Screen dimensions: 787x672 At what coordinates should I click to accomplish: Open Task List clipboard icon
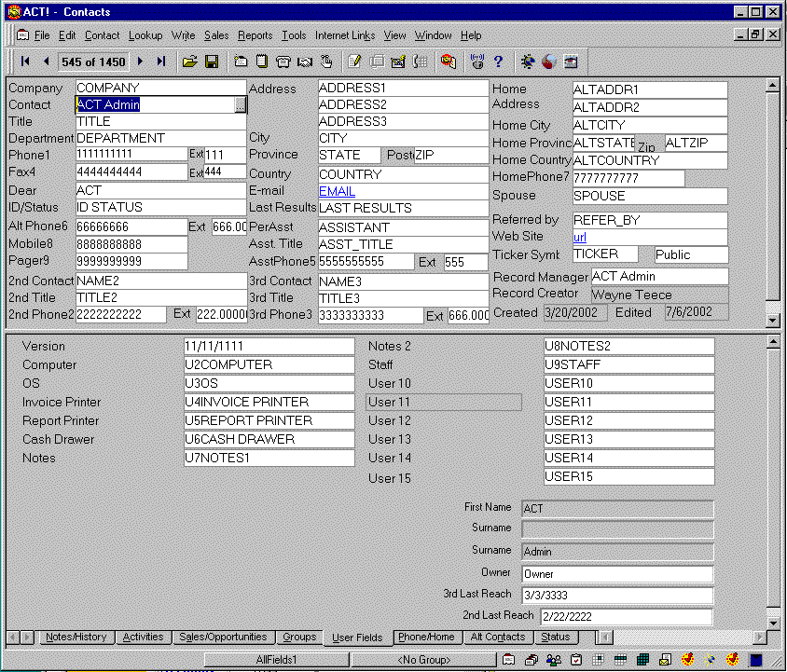[x=576, y=660]
